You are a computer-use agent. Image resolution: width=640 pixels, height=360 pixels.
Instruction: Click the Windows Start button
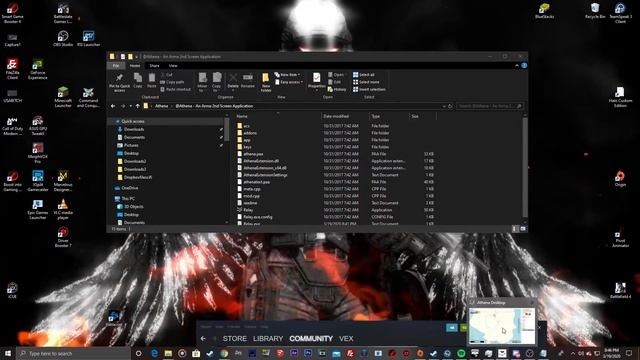pos(8,353)
